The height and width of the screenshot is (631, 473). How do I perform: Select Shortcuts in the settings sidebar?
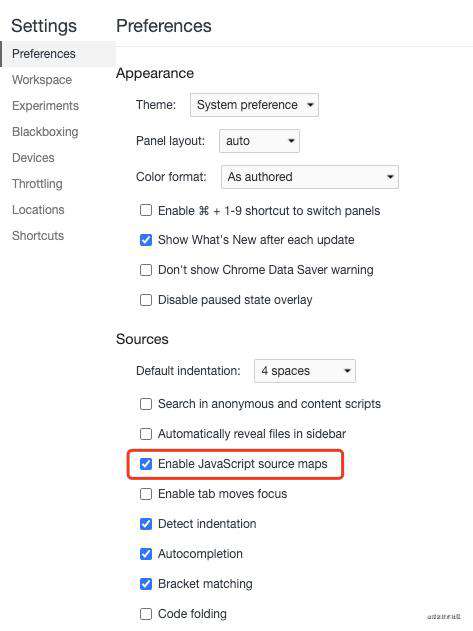click(x=38, y=235)
